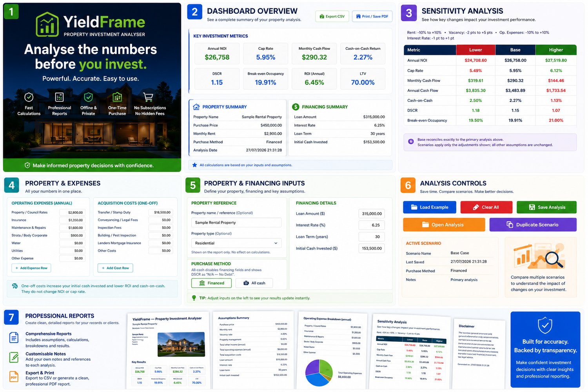Image resolution: width=588 pixels, height=392 pixels.
Task: Click the Professional Reports document icon
Action: [x=59, y=97]
